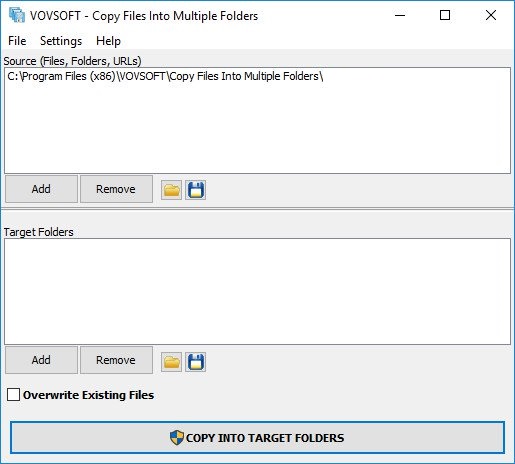This screenshot has height=464, width=515.
Task: Click the floppy disk save icon under Source list
Action: [195, 190]
